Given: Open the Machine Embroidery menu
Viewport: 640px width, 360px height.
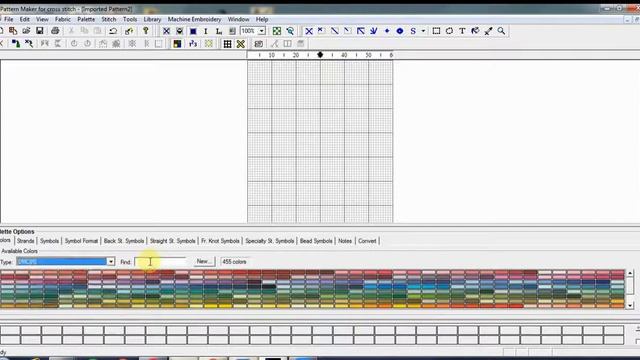Looking at the screenshot, I should [194, 19].
